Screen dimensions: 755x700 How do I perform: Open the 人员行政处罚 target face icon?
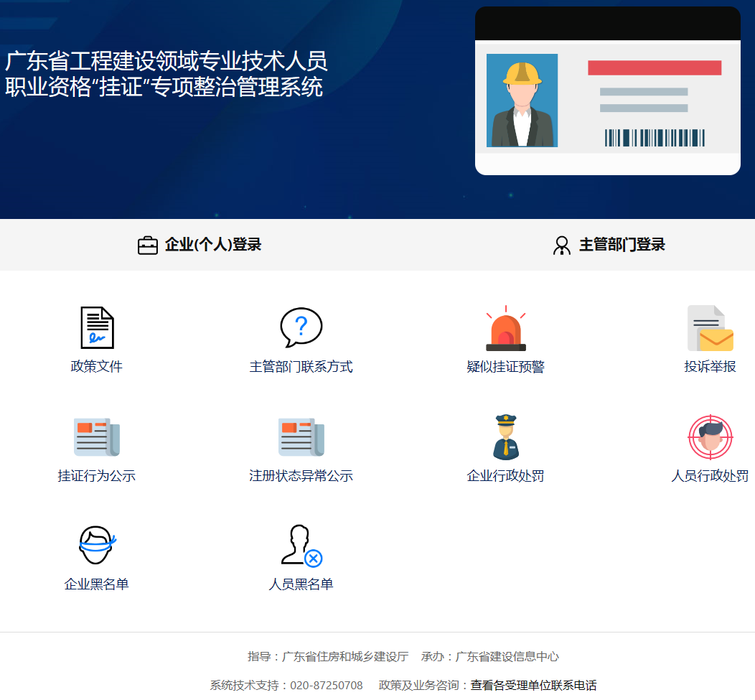click(710, 437)
